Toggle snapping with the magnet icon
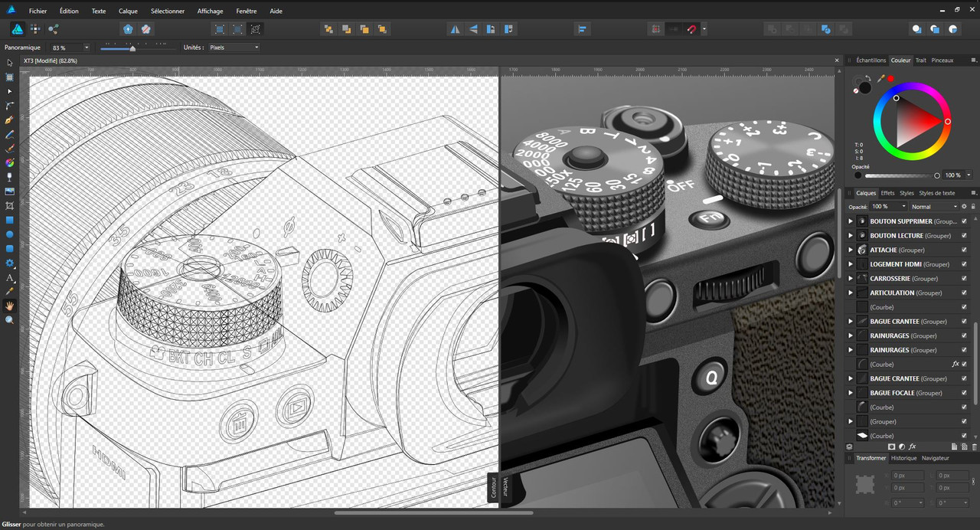 tap(691, 29)
